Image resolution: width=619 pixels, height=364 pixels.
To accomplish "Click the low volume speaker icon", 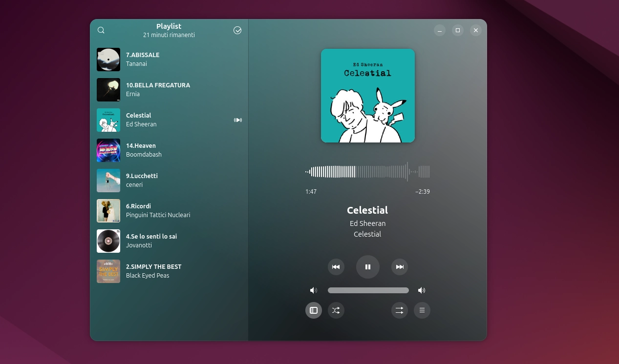I will (314, 290).
